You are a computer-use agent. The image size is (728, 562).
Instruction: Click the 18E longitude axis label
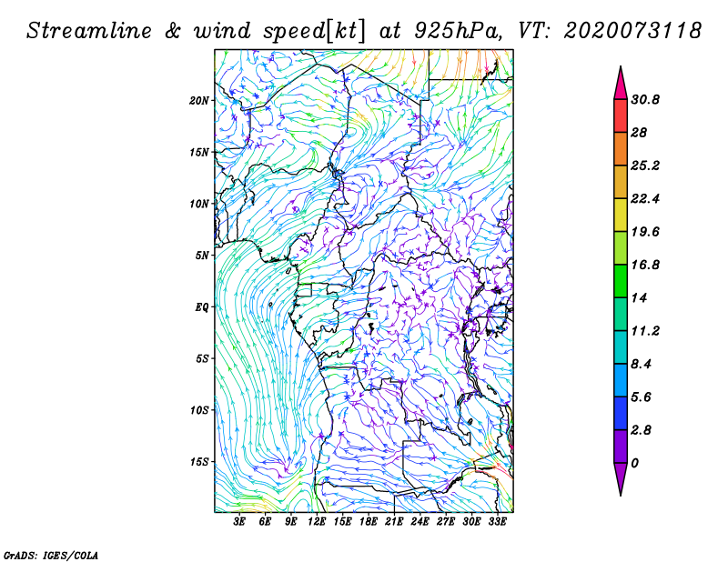click(368, 522)
